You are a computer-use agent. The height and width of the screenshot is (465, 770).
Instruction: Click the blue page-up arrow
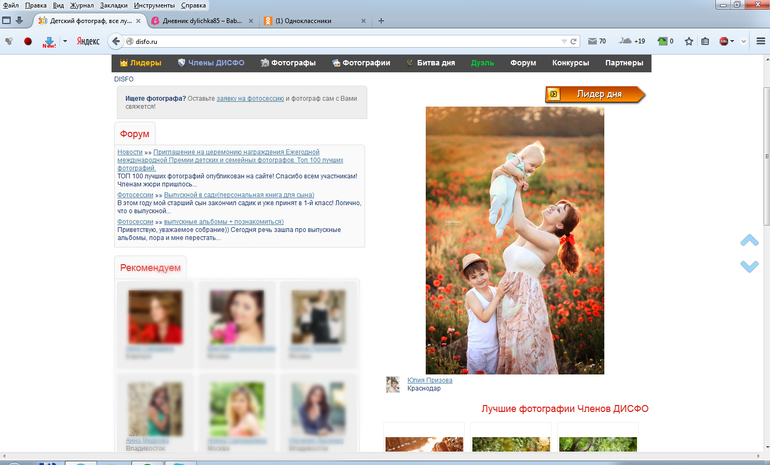(x=749, y=241)
